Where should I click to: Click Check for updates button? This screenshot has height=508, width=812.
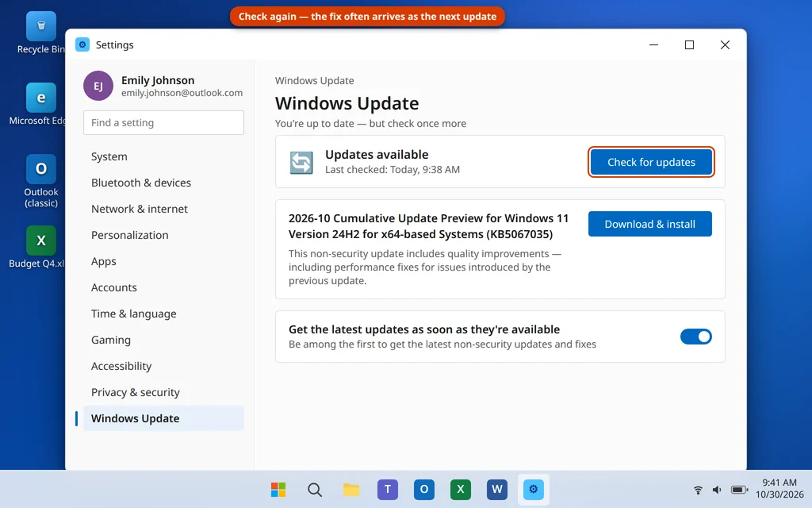(x=651, y=162)
